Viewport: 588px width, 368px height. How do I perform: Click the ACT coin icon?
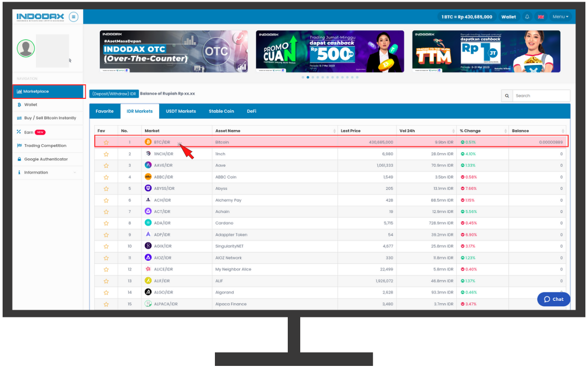(148, 211)
